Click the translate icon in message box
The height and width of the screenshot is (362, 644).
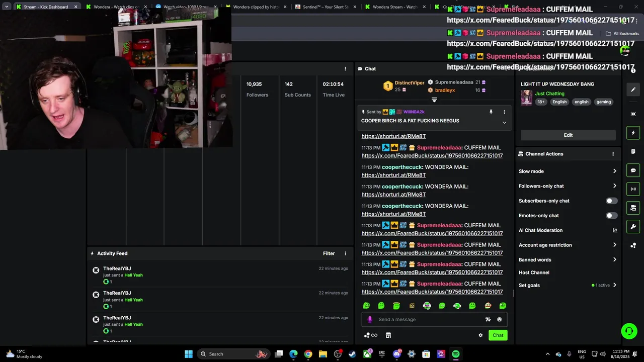pyautogui.click(x=488, y=319)
